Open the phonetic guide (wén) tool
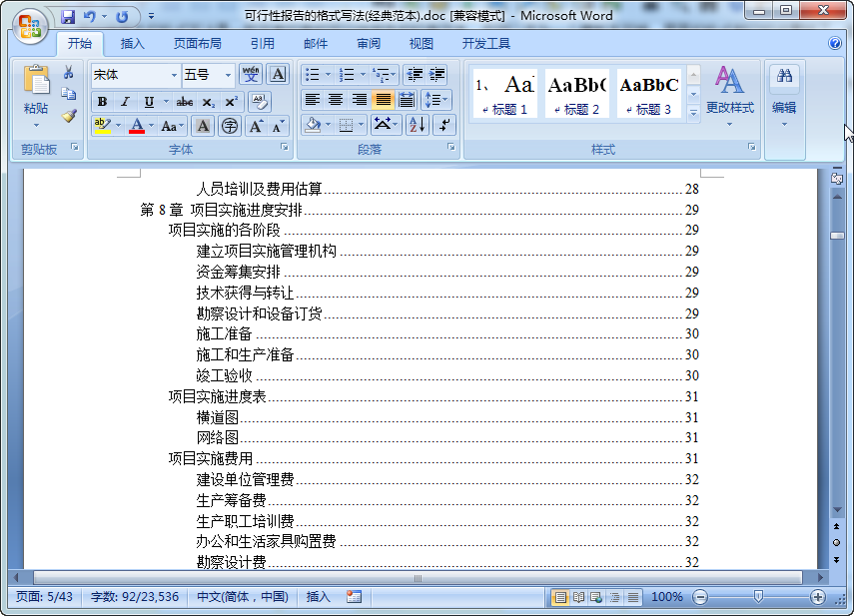This screenshot has width=854, height=616. click(251, 74)
